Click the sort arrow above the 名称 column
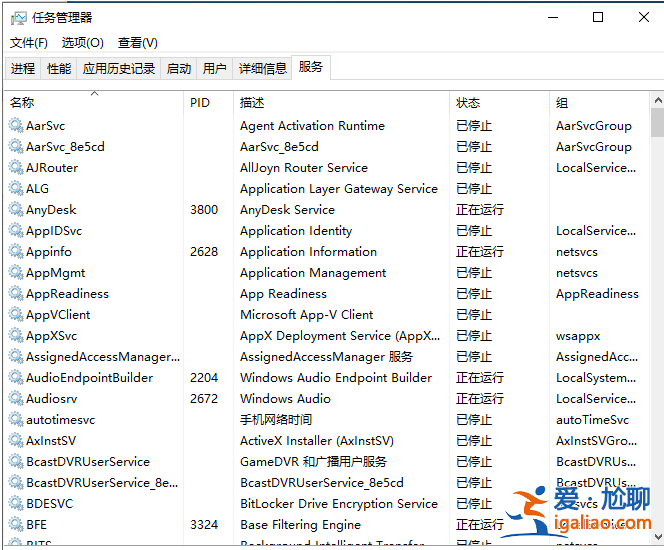Screen dimensions: 664x550 (x=94, y=93)
